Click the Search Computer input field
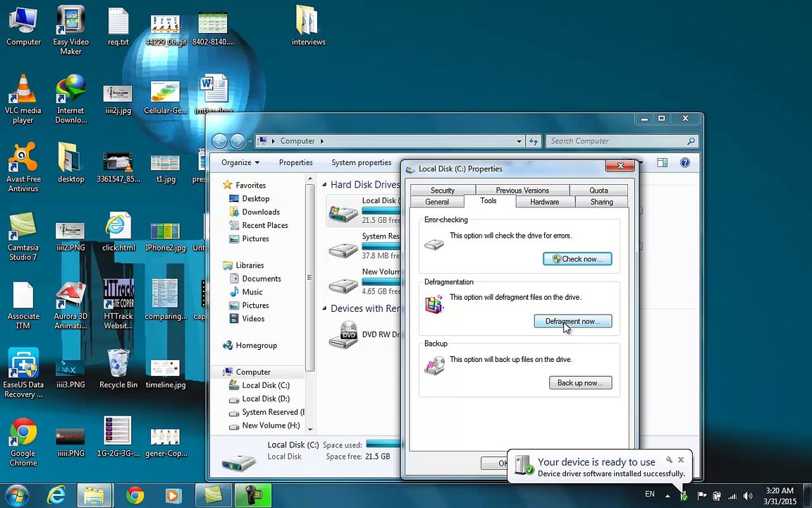812x508 pixels. [617, 141]
